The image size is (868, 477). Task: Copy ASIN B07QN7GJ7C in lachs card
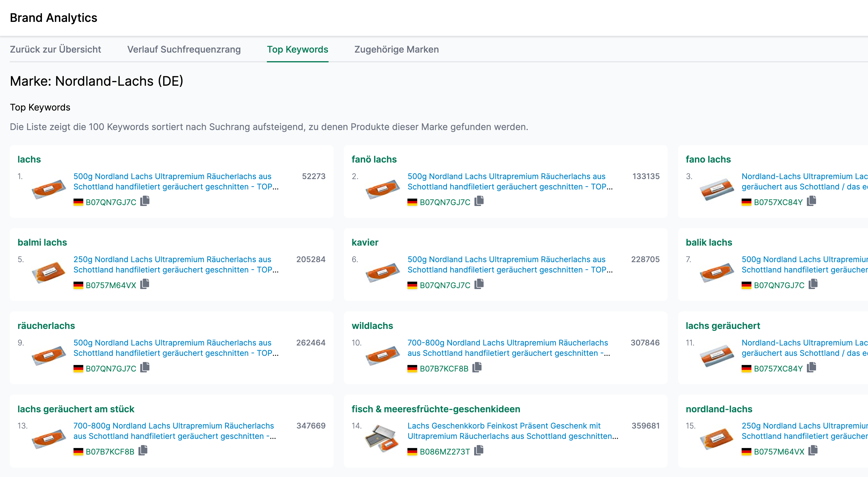(x=145, y=201)
